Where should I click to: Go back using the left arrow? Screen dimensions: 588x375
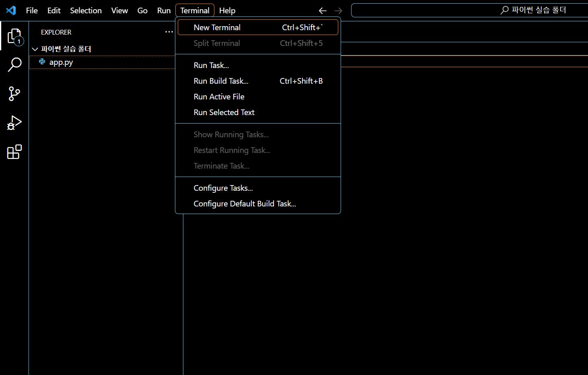323,11
